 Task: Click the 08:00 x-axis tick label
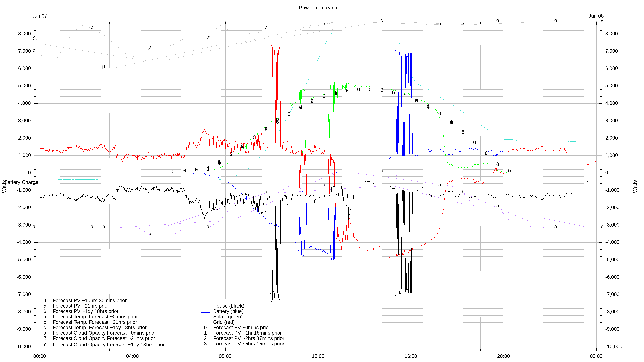point(225,356)
